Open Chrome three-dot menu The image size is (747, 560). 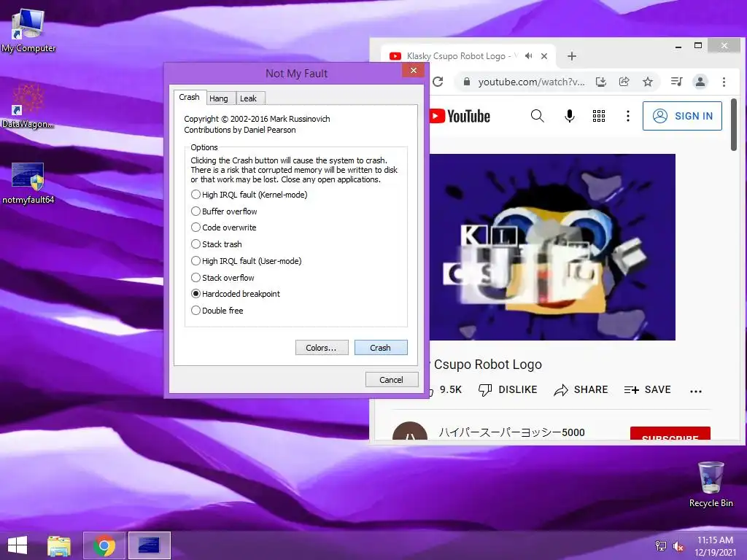[724, 82]
